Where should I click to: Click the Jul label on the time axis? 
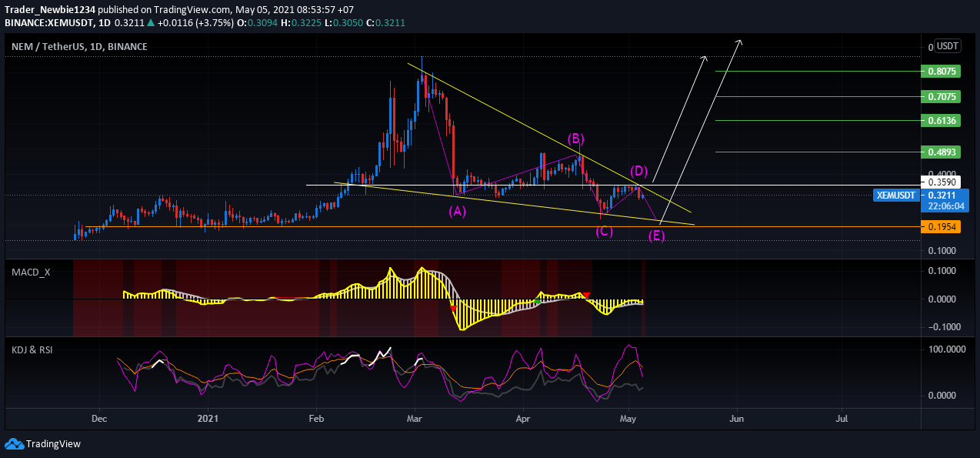pos(842,420)
